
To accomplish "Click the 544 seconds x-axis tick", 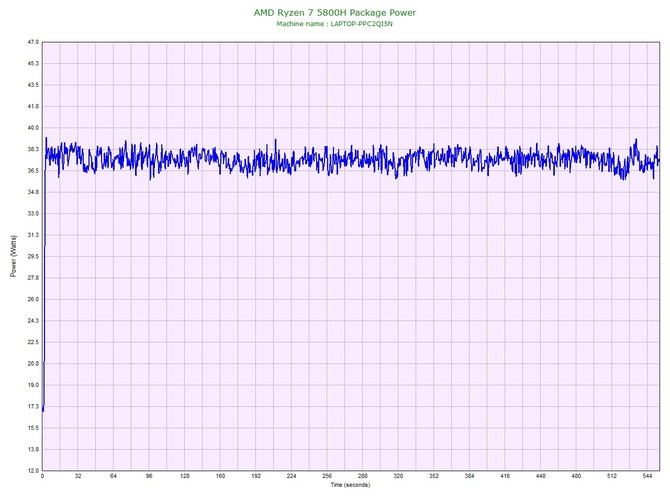I will click(x=647, y=476).
